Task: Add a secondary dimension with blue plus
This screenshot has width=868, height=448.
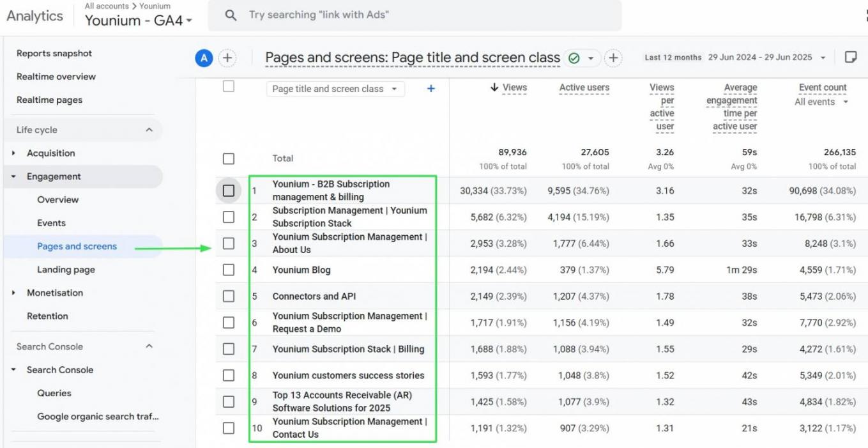Action: pyautogui.click(x=430, y=89)
